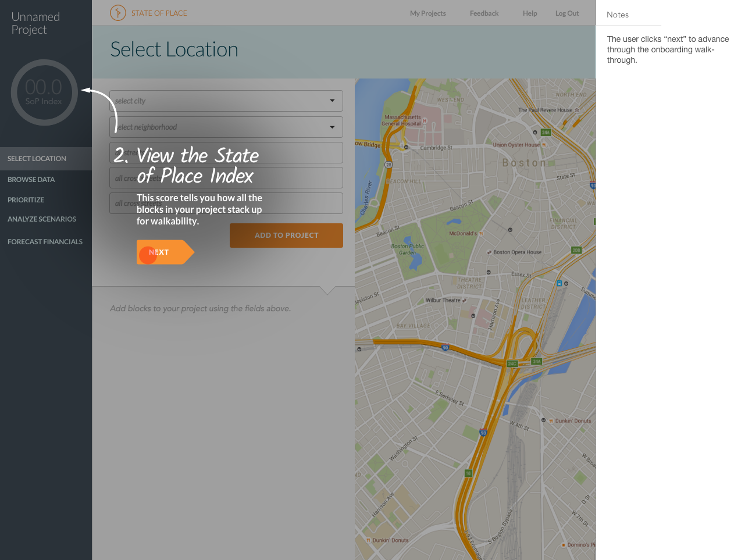Click Boston Opera House map marker
Screen dimensions: 752x560
[514, 252]
